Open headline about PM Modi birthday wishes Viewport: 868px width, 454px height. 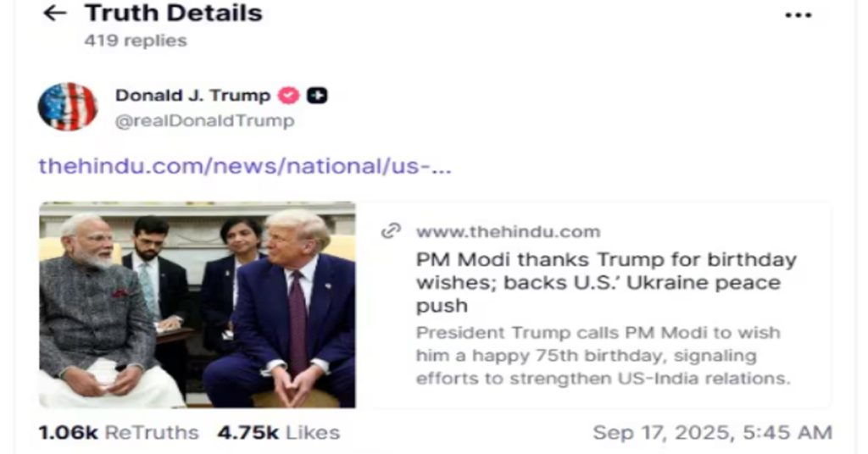[606, 282]
